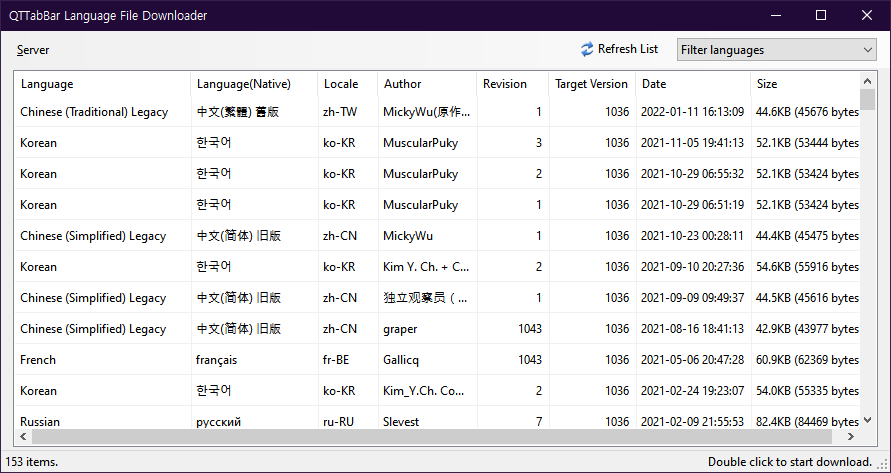Maximize the Language File Downloader window
Image resolution: width=891 pixels, height=473 pixels.
[821, 15]
